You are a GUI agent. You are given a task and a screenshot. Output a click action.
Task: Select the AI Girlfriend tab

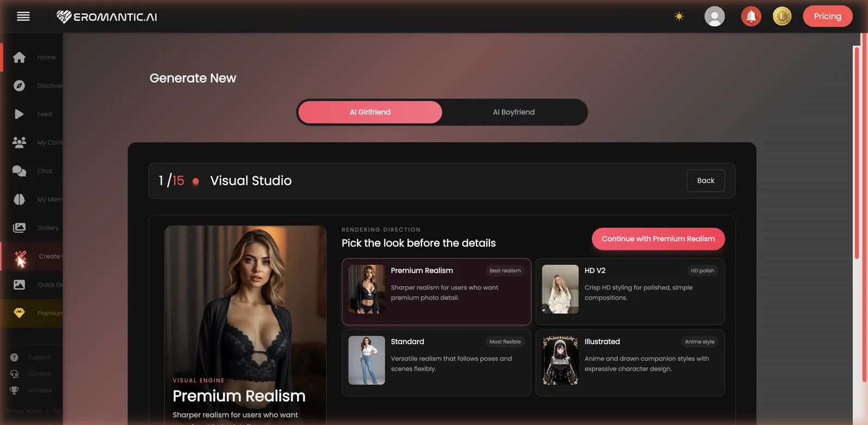click(370, 112)
